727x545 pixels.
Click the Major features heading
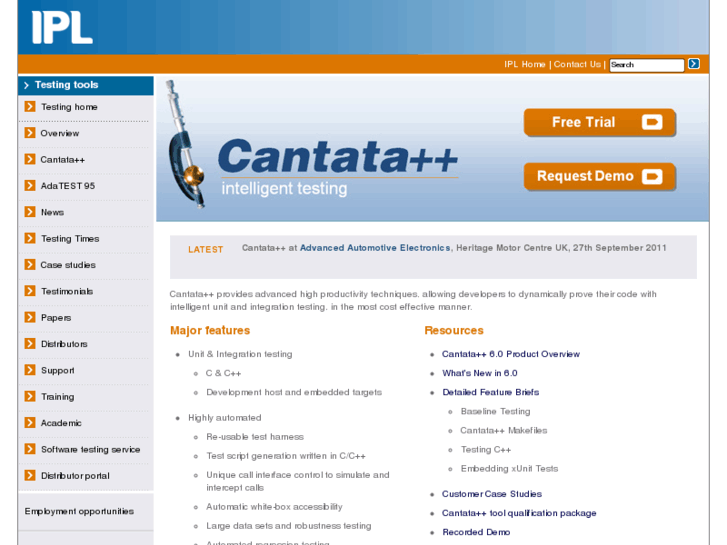pyautogui.click(x=210, y=330)
